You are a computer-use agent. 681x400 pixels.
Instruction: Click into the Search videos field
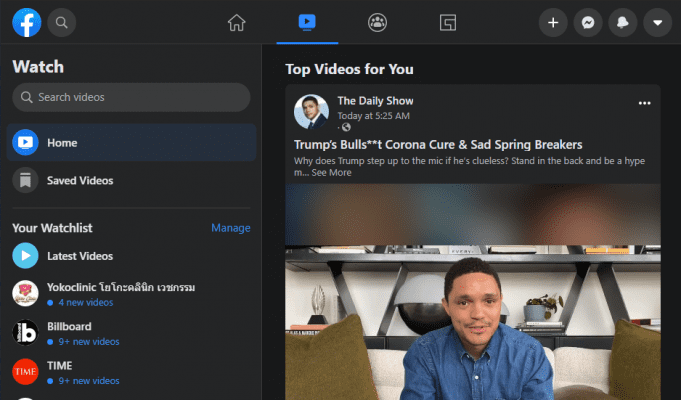pos(131,97)
